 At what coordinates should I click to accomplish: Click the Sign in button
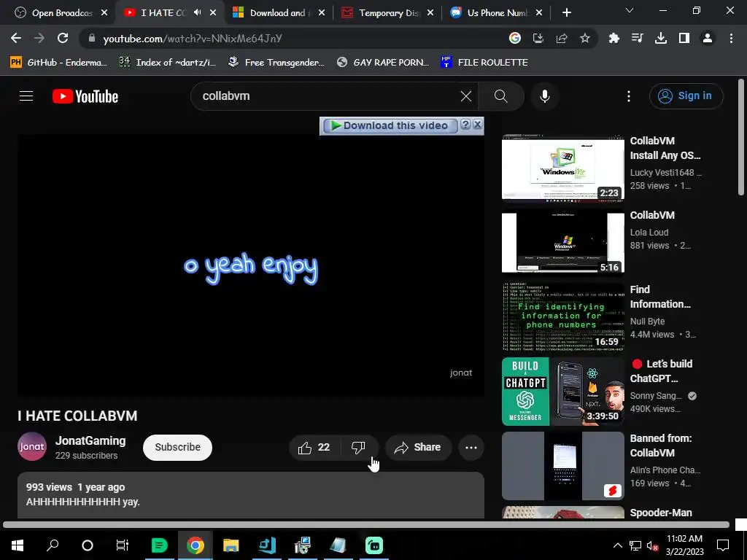[686, 96]
